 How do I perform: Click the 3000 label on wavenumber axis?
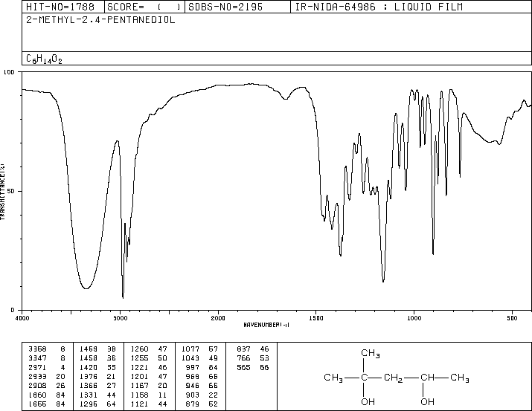coord(121,318)
